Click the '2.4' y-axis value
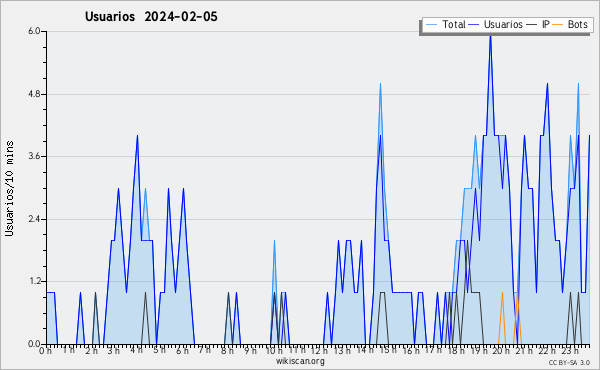The height and width of the screenshot is (370, 600). (34, 219)
